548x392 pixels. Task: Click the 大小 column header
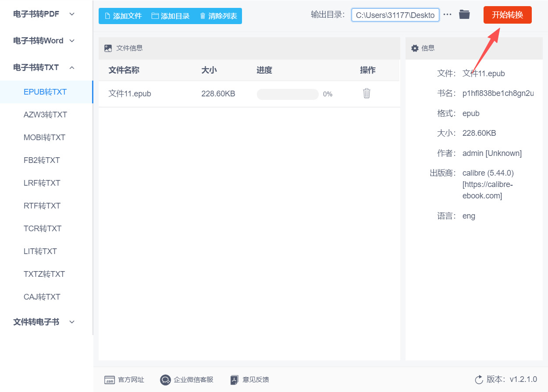click(x=209, y=71)
